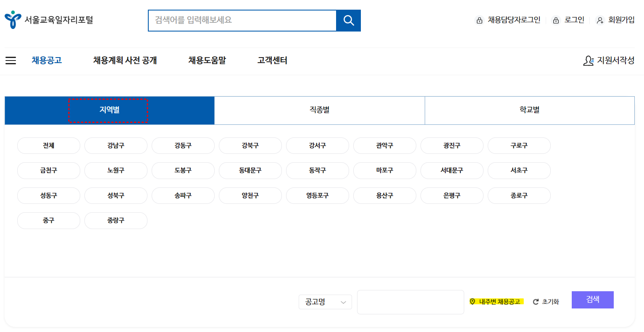Click the 검색 button
The image size is (644, 332).
592,300
